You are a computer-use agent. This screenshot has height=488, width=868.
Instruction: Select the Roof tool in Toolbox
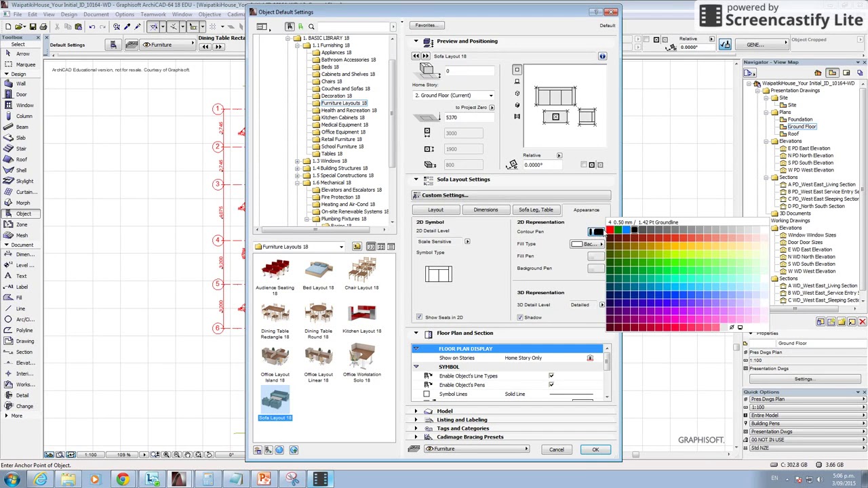(20, 159)
